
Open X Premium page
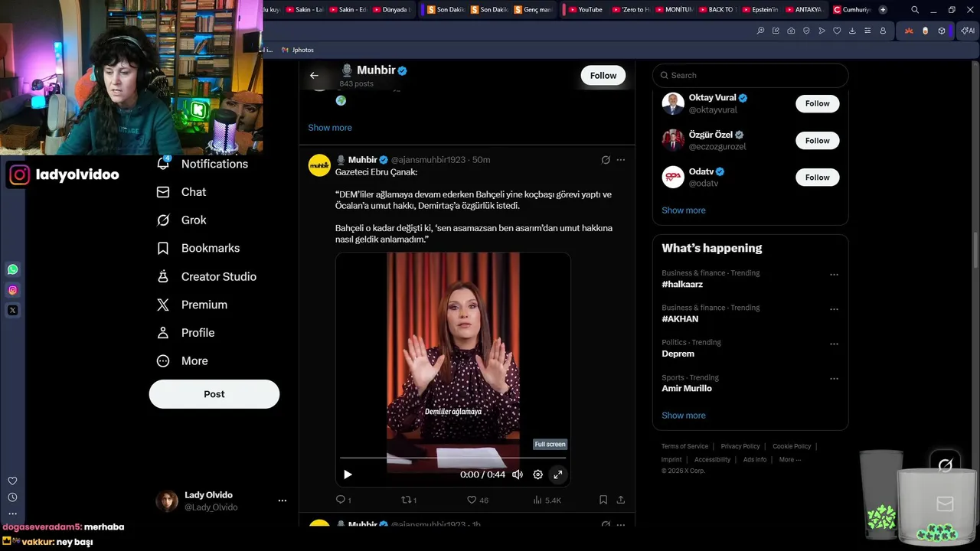(x=192, y=305)
